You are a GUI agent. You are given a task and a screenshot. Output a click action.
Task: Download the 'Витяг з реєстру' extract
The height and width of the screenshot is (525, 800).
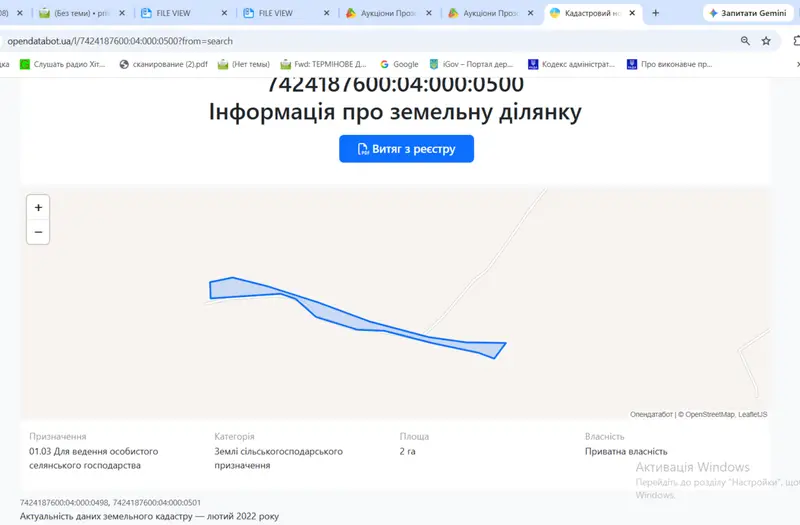pos(406,149)
